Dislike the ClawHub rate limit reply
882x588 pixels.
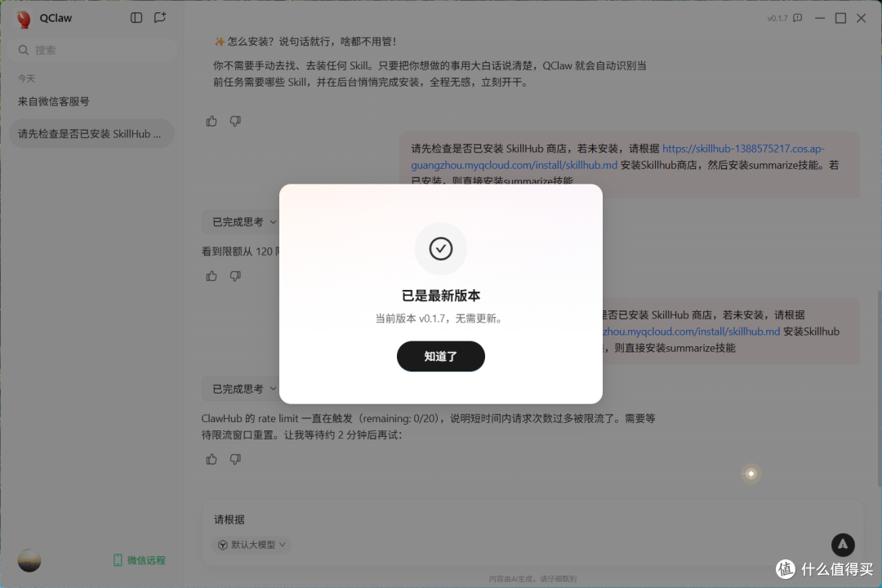pos(235,459)
